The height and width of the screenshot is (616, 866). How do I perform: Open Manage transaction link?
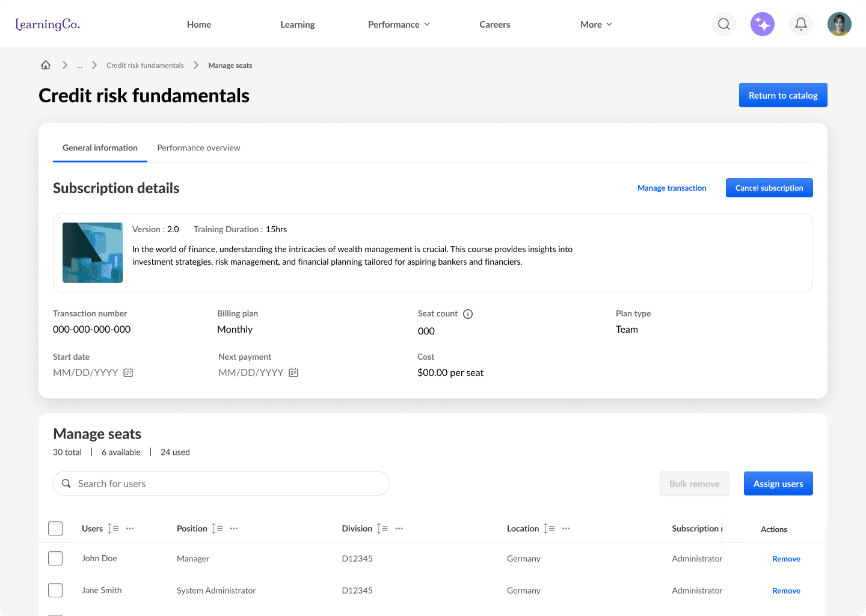672,188
